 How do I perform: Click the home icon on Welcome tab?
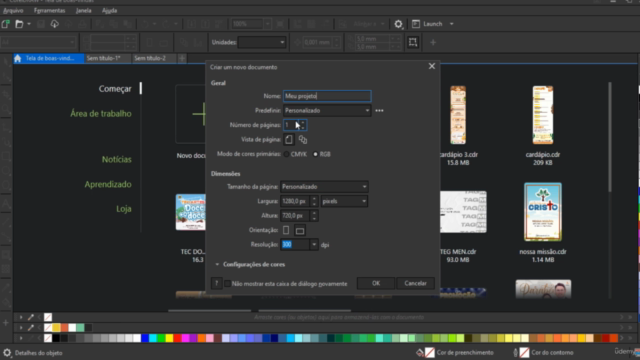[x=18, y=58]
